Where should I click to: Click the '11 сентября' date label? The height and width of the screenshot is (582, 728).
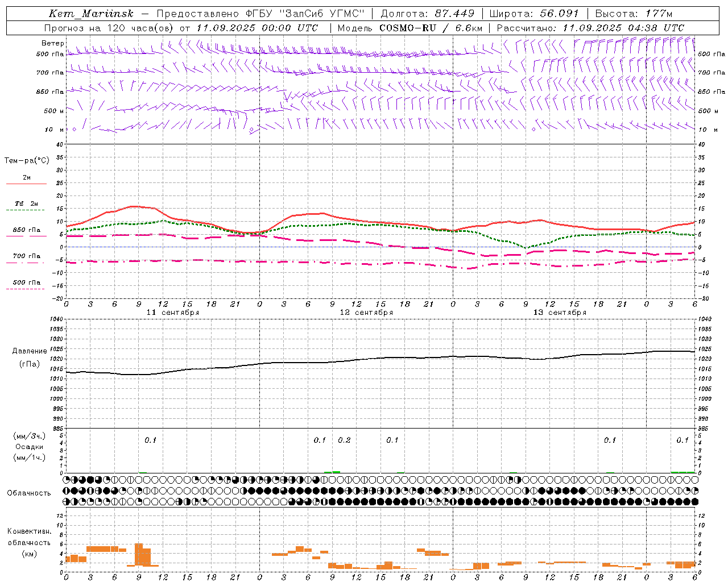click(x=173, y=313)
